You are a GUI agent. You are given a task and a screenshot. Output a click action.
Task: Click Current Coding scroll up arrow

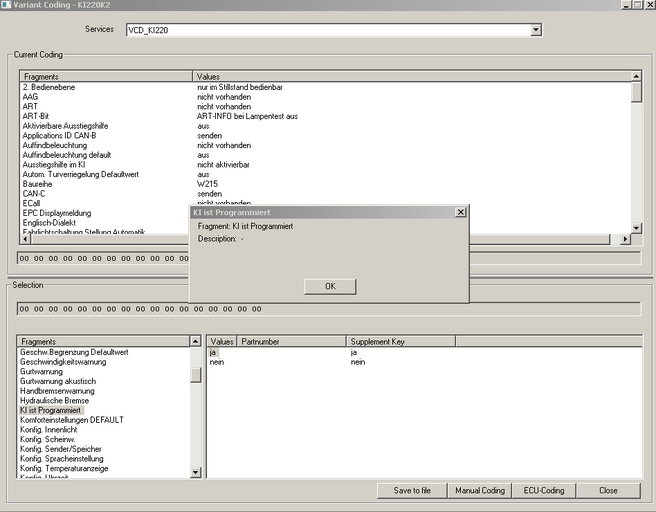(x=636, y=76)
